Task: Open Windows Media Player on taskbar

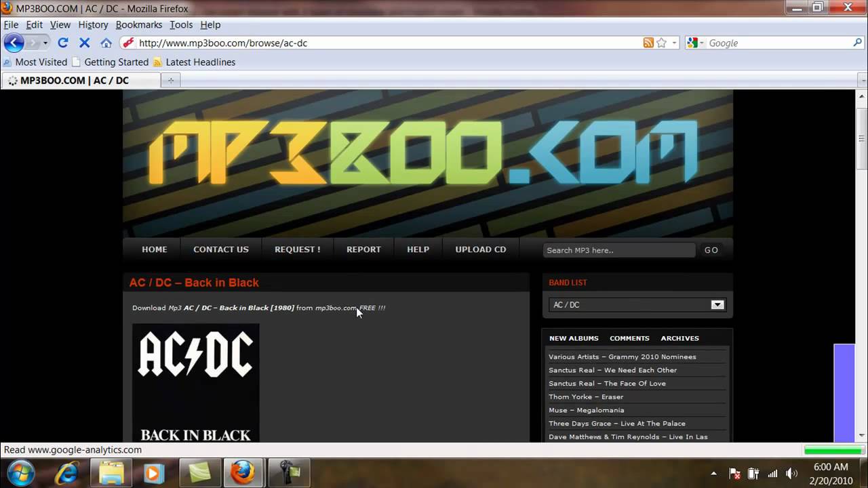Action: pyautogui.click(x=153, y=472)
